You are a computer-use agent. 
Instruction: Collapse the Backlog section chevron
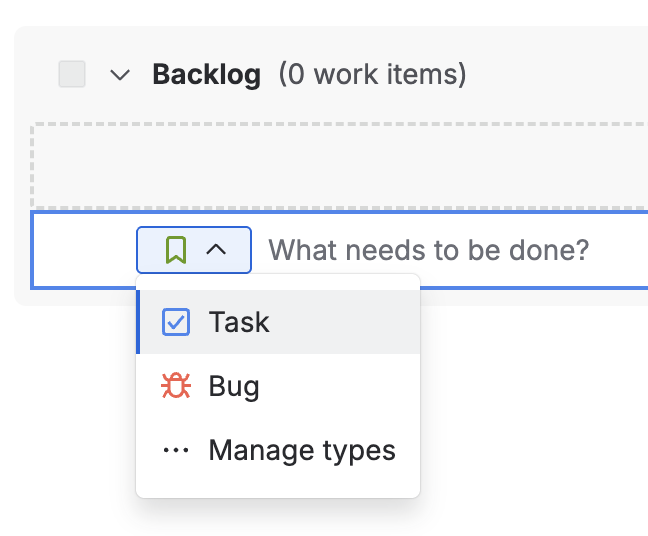(x=120, y=75)
